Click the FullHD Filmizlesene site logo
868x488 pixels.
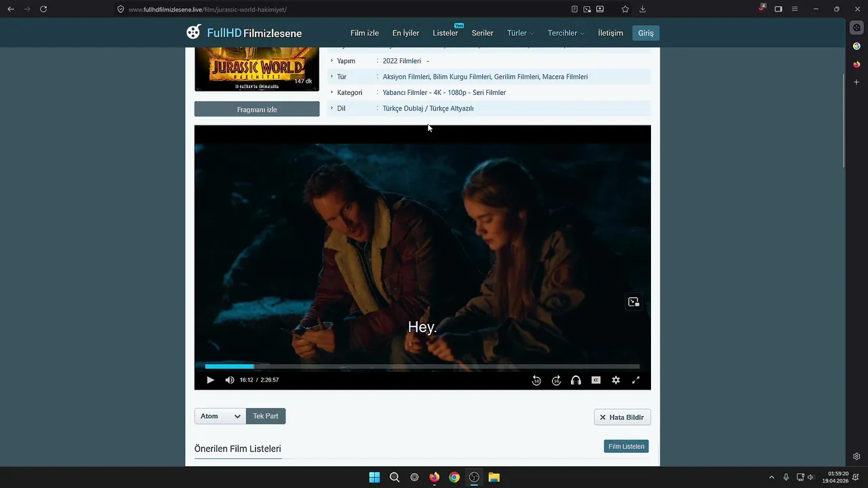[x=244, y=33]
